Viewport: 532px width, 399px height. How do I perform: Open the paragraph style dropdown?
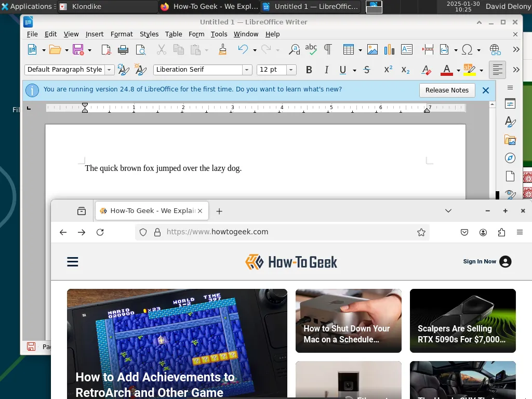(x=110, y=70)
